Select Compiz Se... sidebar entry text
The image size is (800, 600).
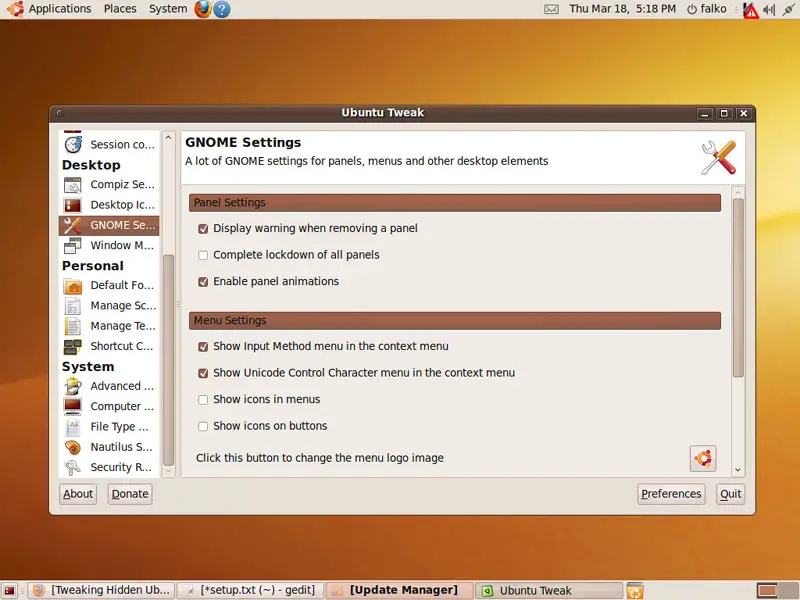coord(122,185)
